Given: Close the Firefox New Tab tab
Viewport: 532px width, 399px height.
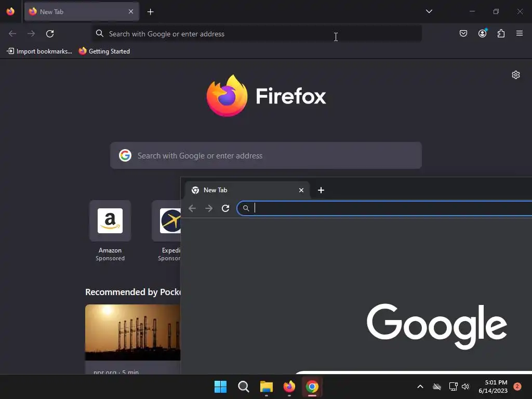Looking at the screenshot, I should point(131,11).
